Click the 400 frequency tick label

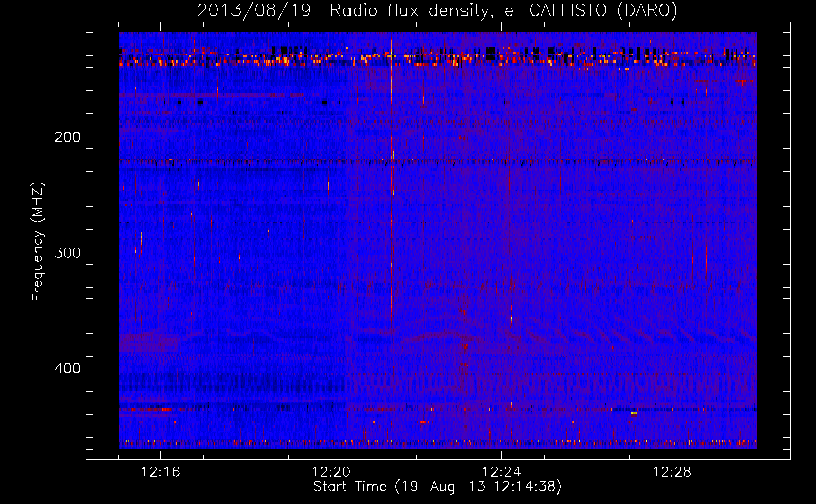click(68, 368)
